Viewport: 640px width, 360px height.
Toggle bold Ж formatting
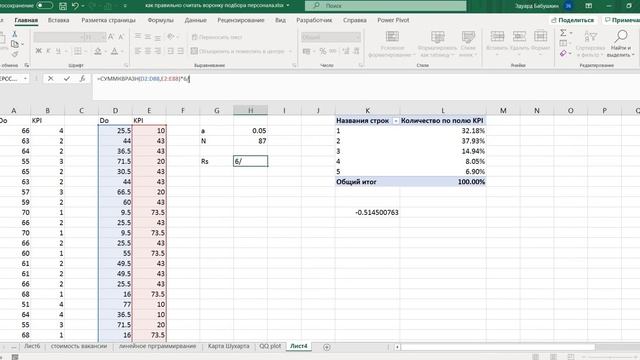pos(38,51)
